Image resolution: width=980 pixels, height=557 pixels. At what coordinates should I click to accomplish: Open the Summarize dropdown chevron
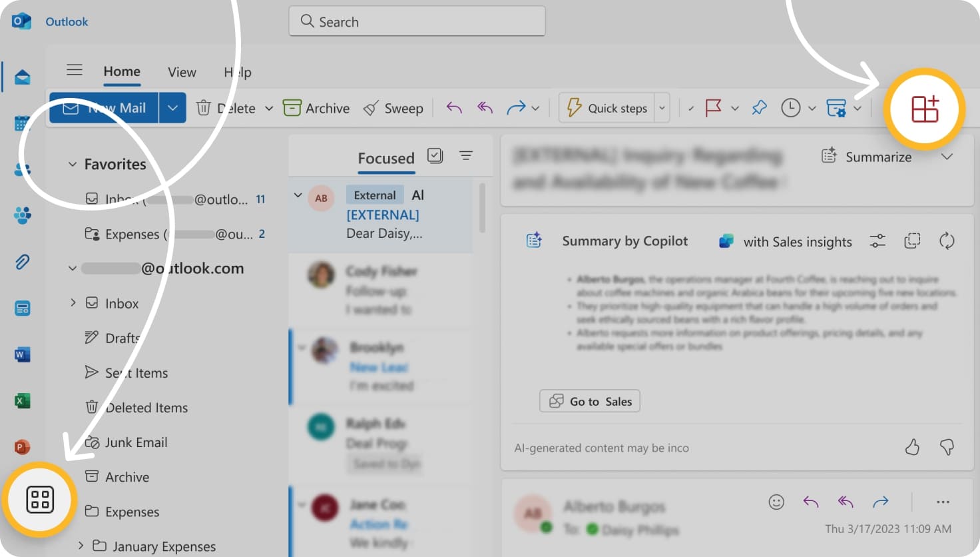(947, 157)
